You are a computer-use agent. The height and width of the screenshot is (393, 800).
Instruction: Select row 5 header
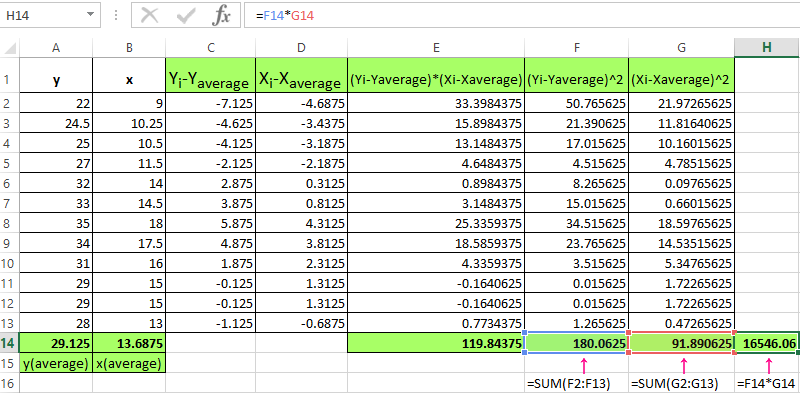[10, 164]
